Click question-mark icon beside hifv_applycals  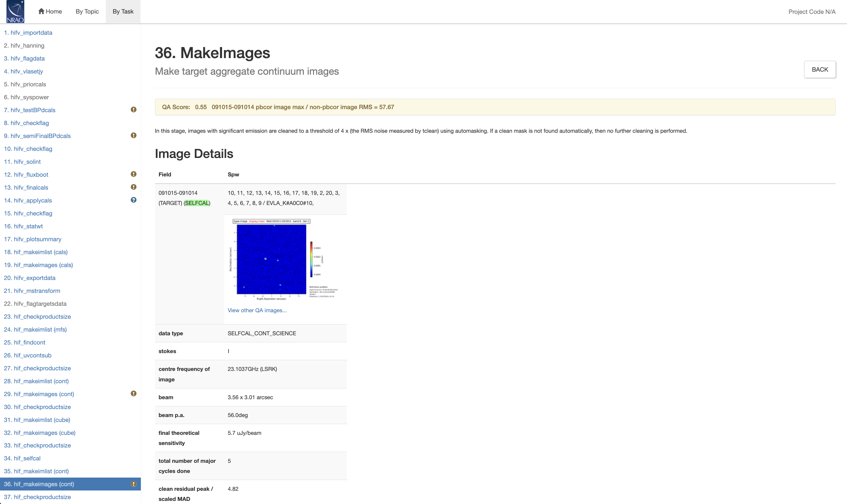click(x=133, y=200)
